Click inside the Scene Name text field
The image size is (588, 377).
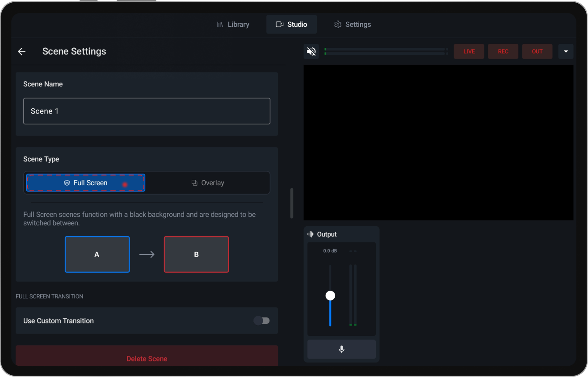tap(147, 111)
